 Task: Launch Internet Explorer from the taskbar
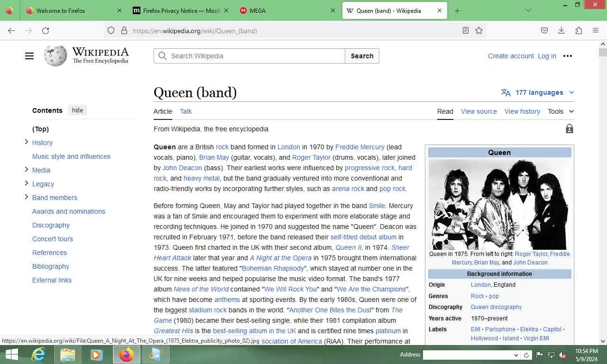pos(38,355)
